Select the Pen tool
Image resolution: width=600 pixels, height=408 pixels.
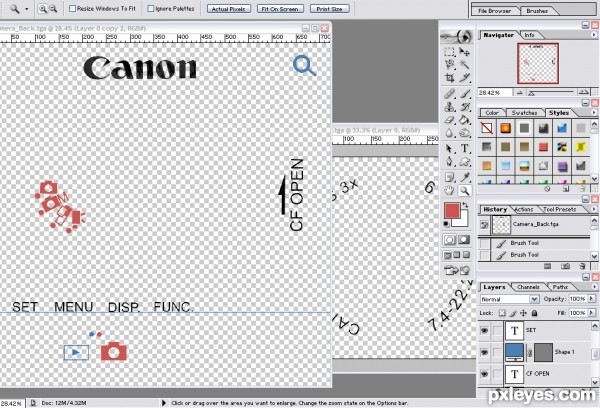[450, 162]
